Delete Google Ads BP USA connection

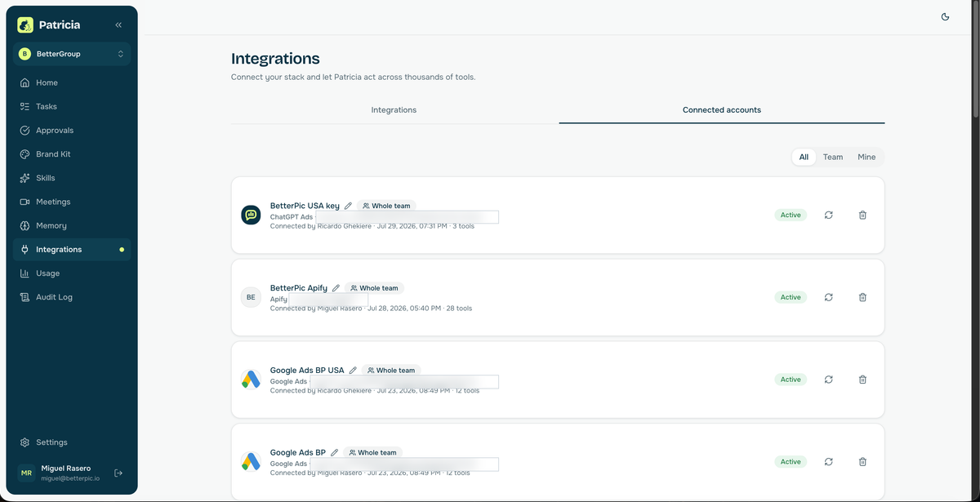862,380
